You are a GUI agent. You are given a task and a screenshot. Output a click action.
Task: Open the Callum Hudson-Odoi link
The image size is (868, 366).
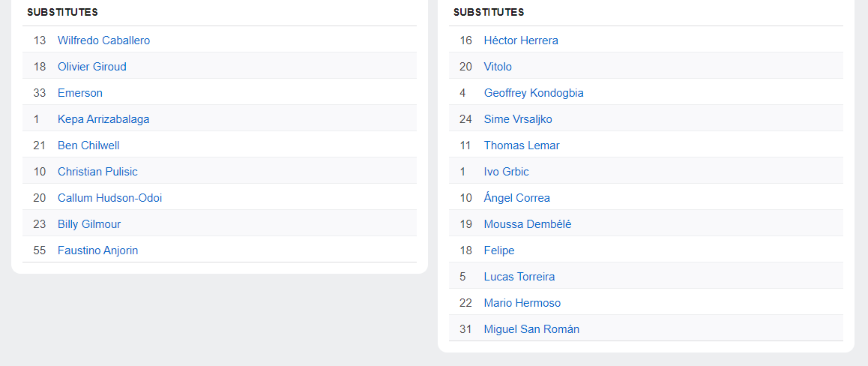click(x=109, y=198)
